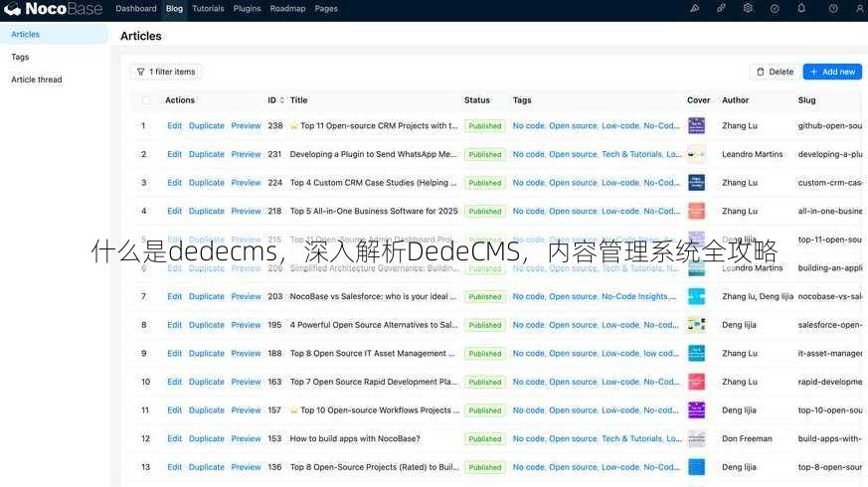Viewport: 868px width, 487px height.
Task: Click the filter funnel icon
Action: (x=140, y=72)
